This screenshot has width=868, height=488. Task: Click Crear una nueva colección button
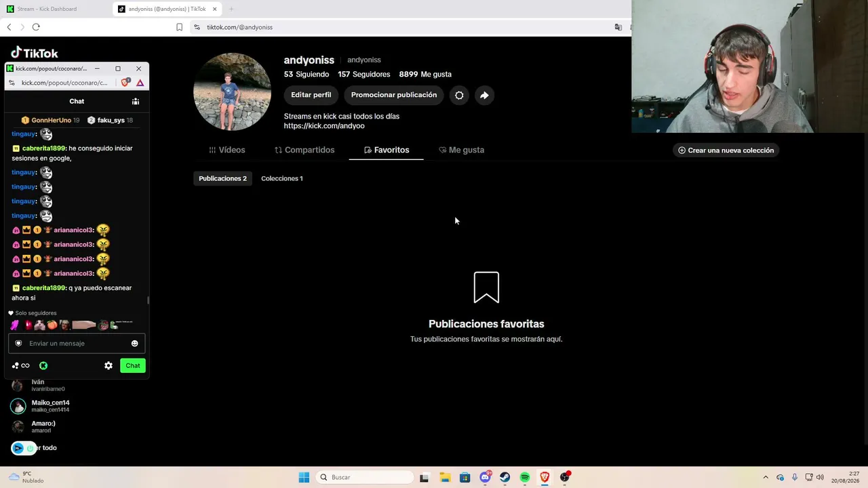click(x=726, y=150)
